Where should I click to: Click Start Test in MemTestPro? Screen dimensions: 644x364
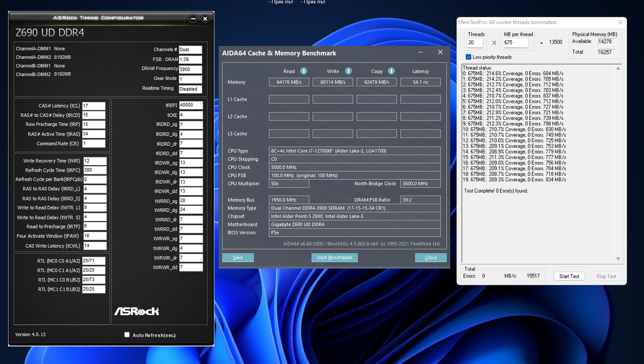click(x=570, y=276)
